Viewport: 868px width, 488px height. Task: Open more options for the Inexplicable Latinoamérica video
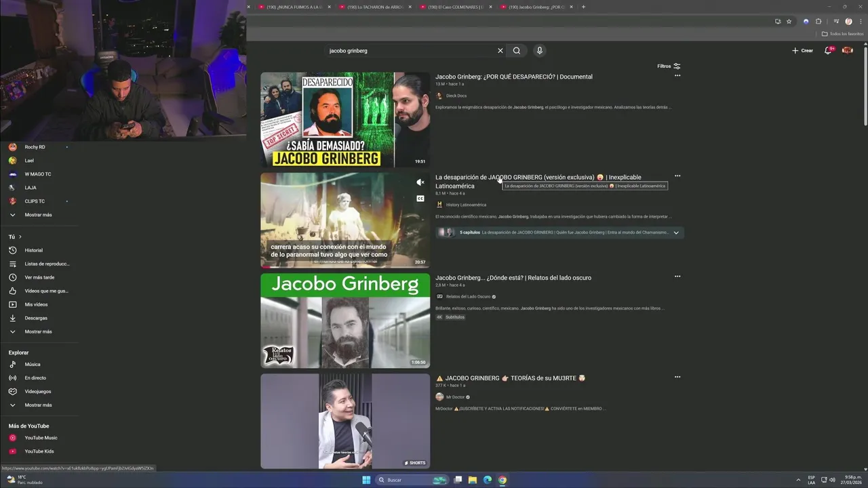click(x=677, y=176)
